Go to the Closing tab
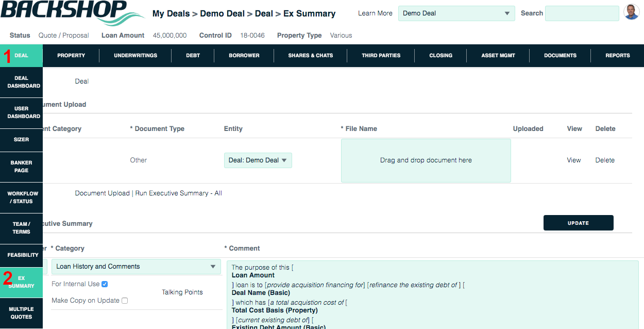This screenshot has height=329, width=644. pos(441,56)
